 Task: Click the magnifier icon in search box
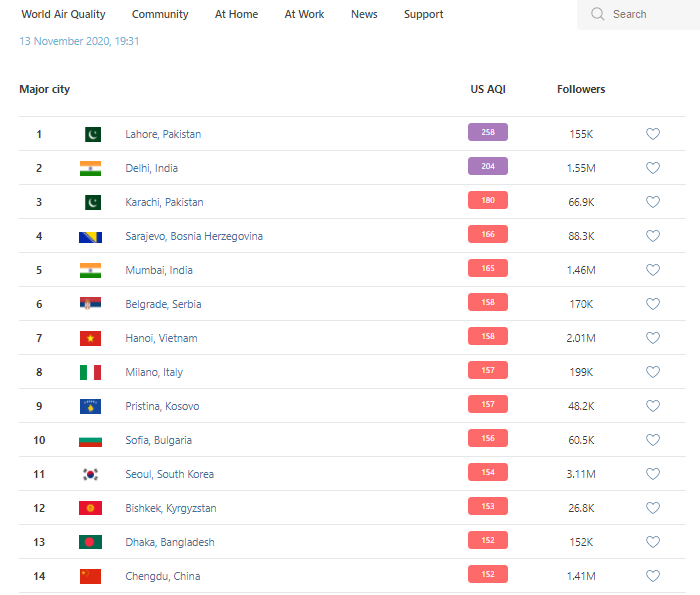point(598,14)
